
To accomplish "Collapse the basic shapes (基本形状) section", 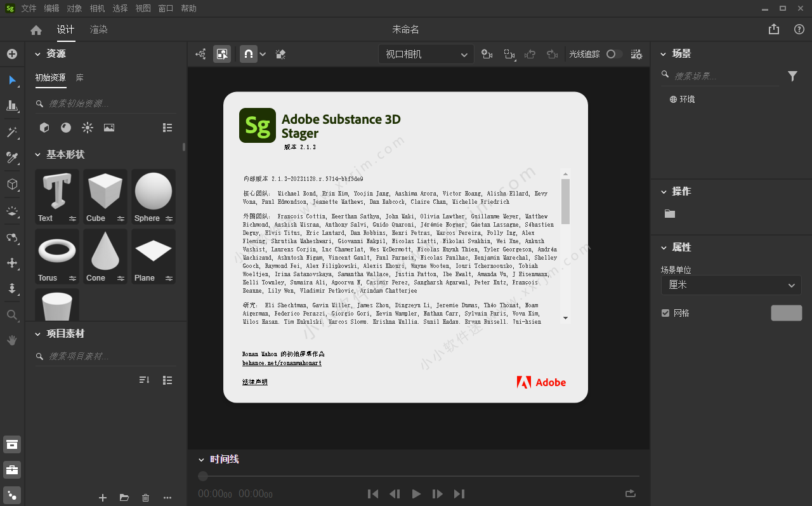I will [37, 155].
